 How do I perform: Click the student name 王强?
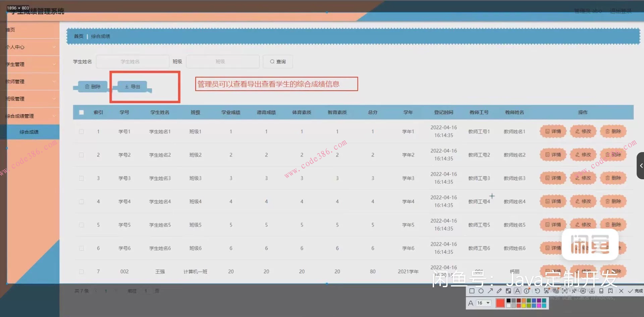coord(160,272)
